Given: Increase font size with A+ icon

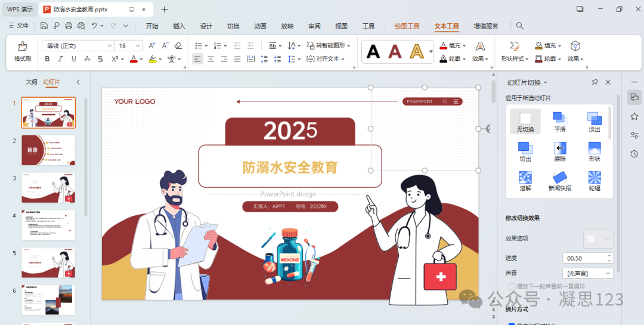Looking at the screenshot, I should [x=153, y=45].
